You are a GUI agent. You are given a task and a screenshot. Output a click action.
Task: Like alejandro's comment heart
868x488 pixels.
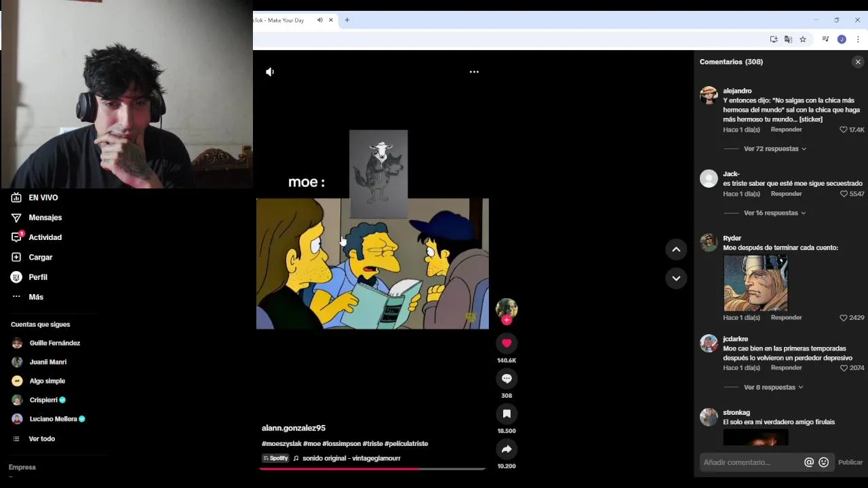click(844, 129)
